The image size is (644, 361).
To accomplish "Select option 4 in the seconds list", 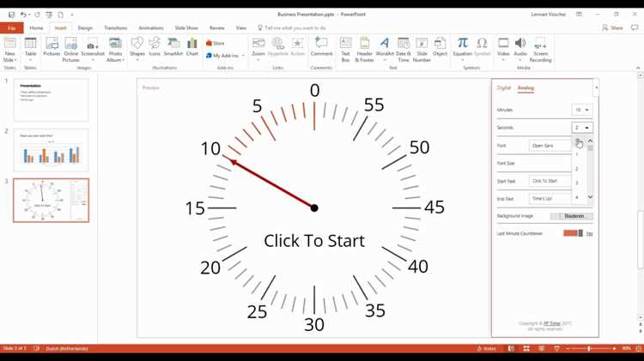I will point(577,197).
